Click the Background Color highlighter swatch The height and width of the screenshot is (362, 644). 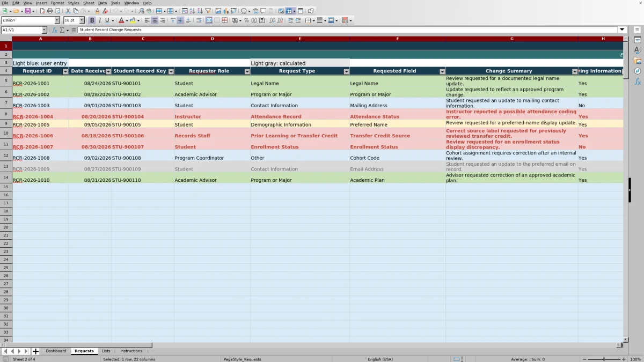(x=132, y=20)
